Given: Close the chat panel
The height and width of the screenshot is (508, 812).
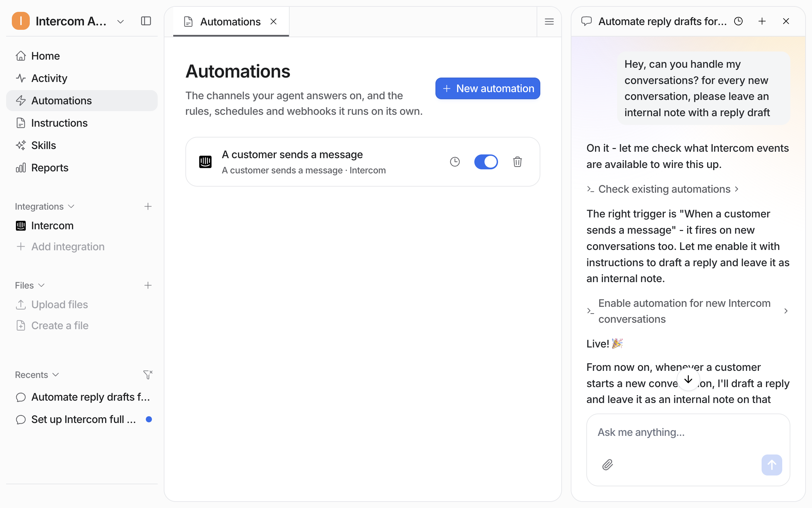Looking at the screenshot, I should coord(786,21).
